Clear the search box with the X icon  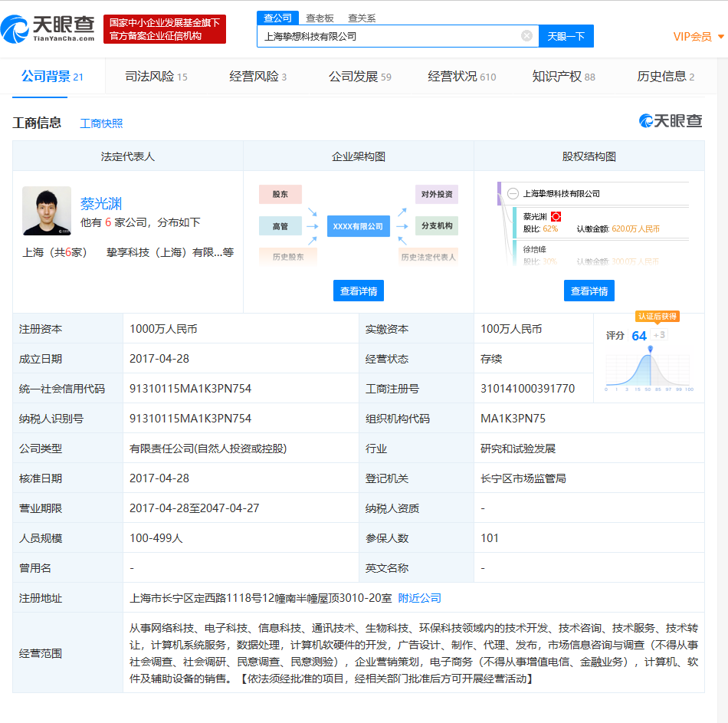[526, 35]
